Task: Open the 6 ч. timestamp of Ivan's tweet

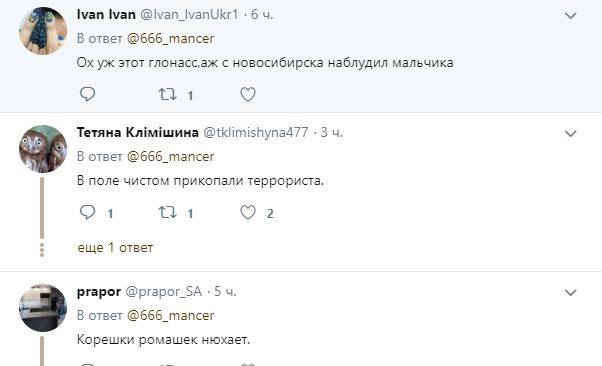Action: pyautogui.click(x=262, y=15)
